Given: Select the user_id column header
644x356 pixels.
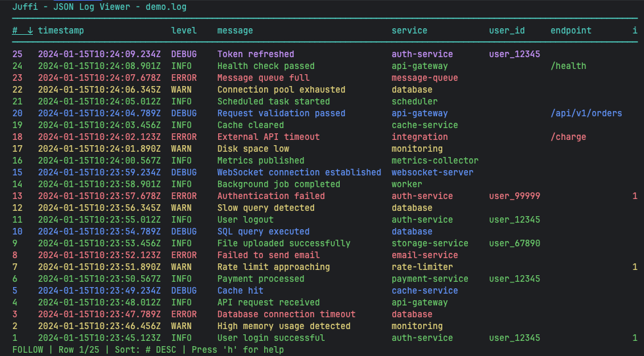Looking at the screenshot, I should [507, 31].
